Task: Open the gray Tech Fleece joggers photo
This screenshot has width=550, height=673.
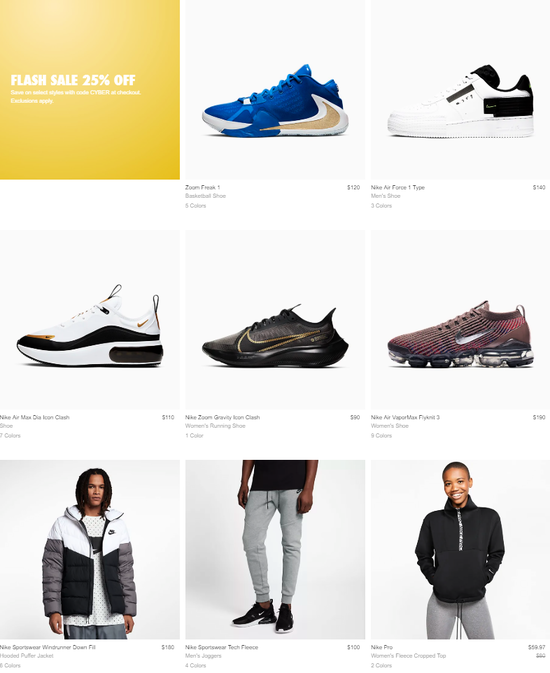Action: (275, 550)
